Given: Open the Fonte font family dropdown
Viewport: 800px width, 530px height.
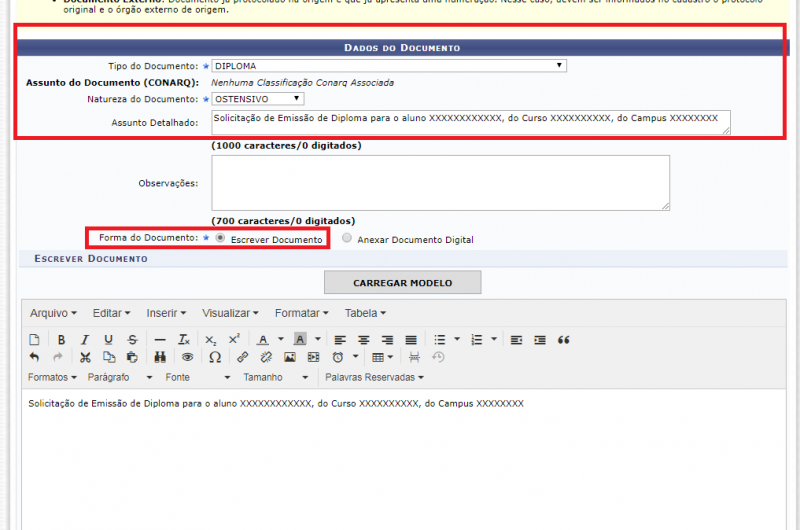Looking at the screenshot, I should pos(198,377).
